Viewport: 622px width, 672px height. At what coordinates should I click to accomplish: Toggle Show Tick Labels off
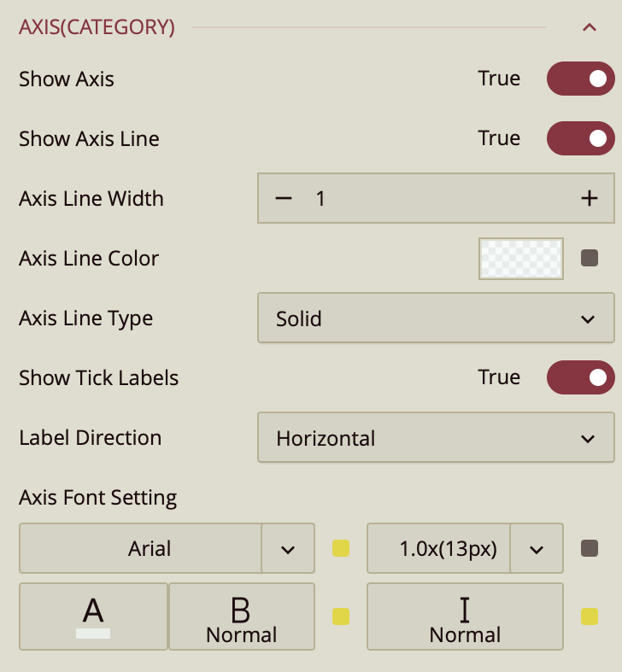pos(580,377)
